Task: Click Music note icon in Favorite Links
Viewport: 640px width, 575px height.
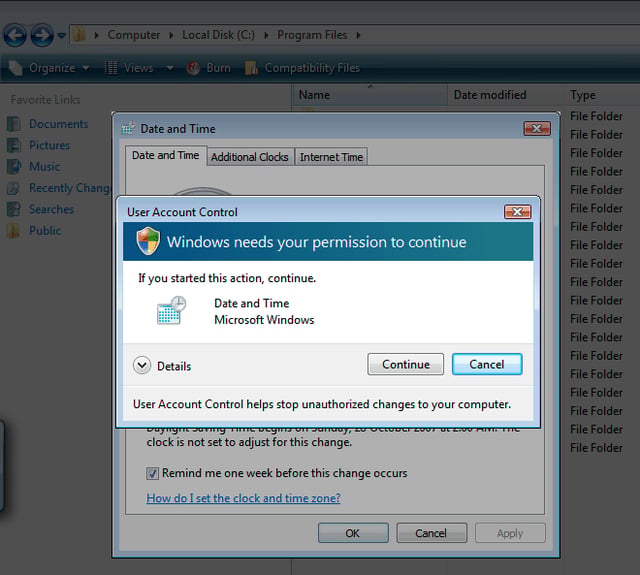Action: pyautogui.click(x=14, y=167)
